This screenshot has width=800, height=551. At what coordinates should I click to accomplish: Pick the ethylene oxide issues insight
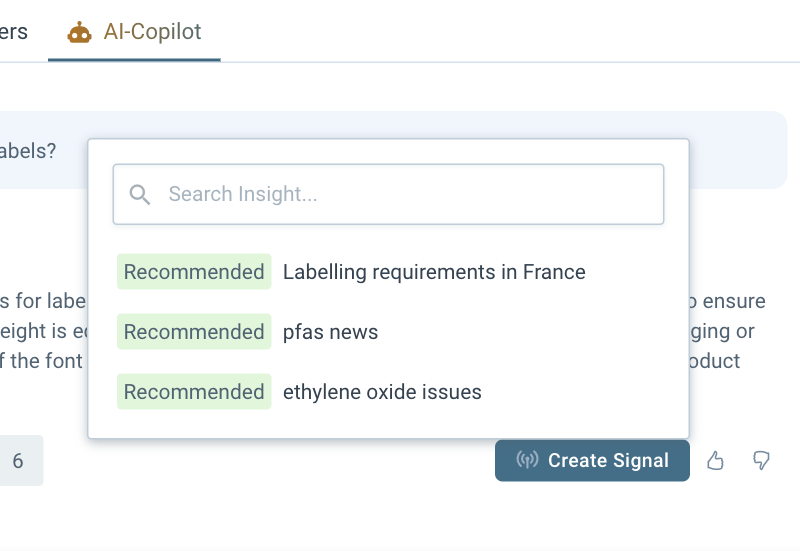[382, 392]
